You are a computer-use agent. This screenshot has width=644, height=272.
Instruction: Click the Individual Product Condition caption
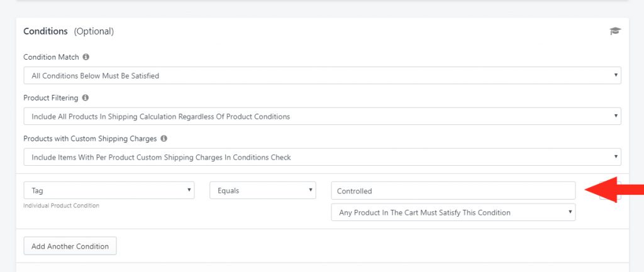(x=61, y=205)
